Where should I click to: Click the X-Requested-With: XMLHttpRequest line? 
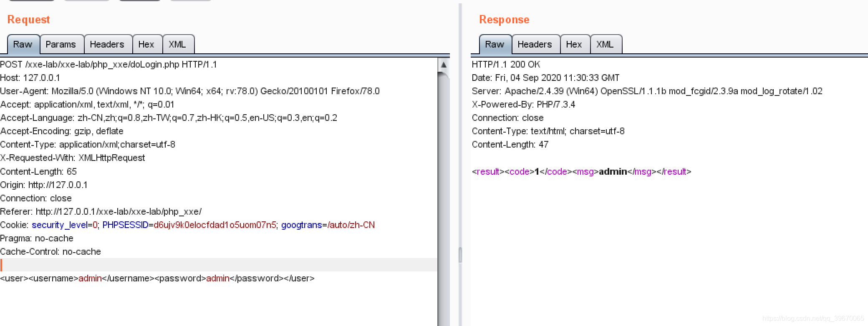tap(73, 158)
